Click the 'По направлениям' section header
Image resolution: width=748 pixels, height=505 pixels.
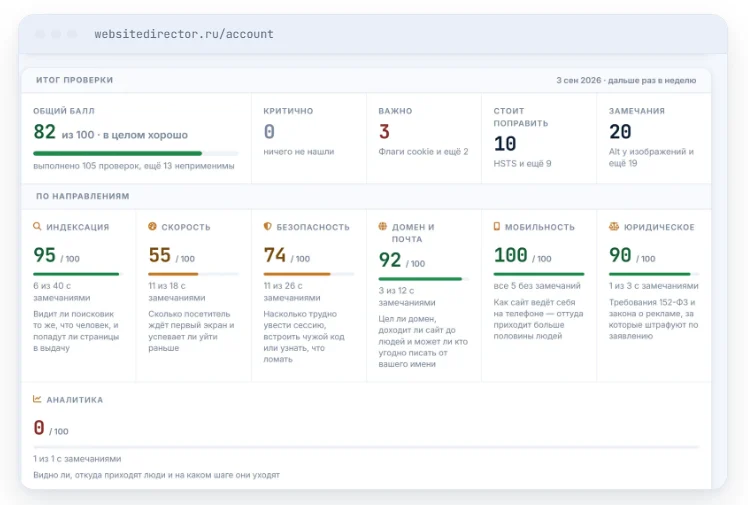point(83,196)
